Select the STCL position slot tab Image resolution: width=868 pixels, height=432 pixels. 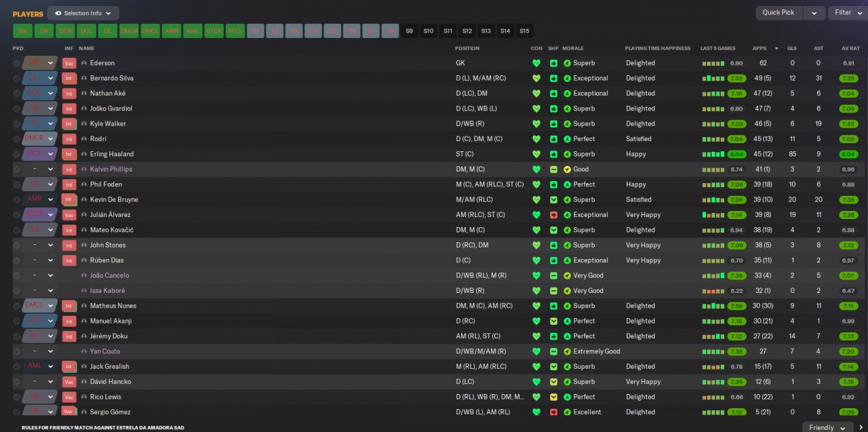click(235, 31)
